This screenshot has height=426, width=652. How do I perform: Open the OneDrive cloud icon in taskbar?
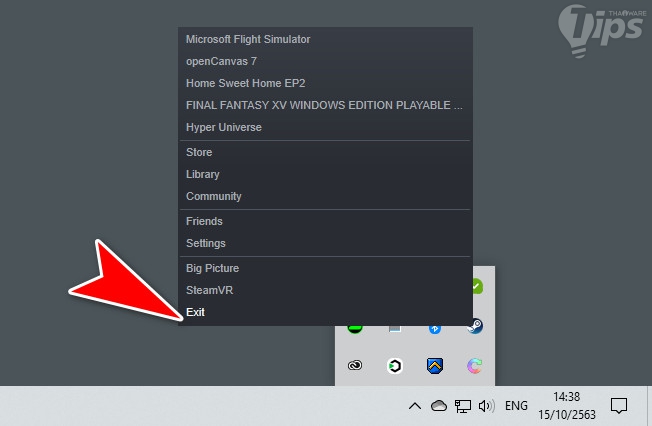point(439,406)
